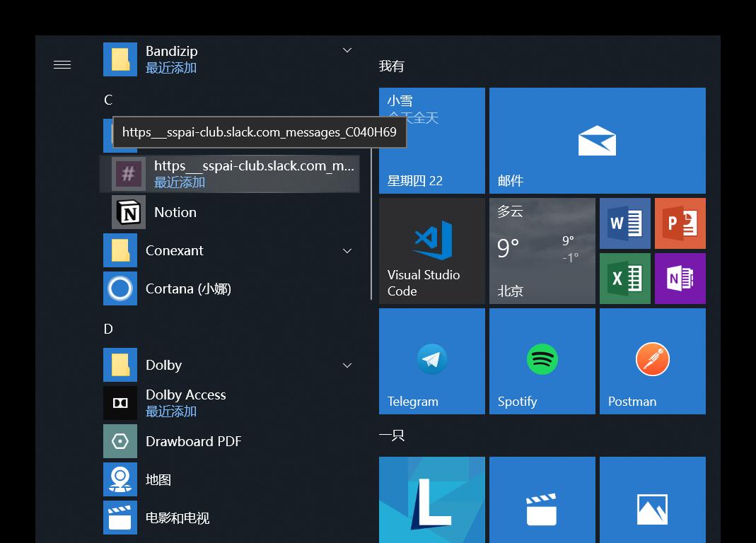756x543 pixels.
Task: Click the 最近添加 label under Dolby Access
Action: [x=171, y=411]
